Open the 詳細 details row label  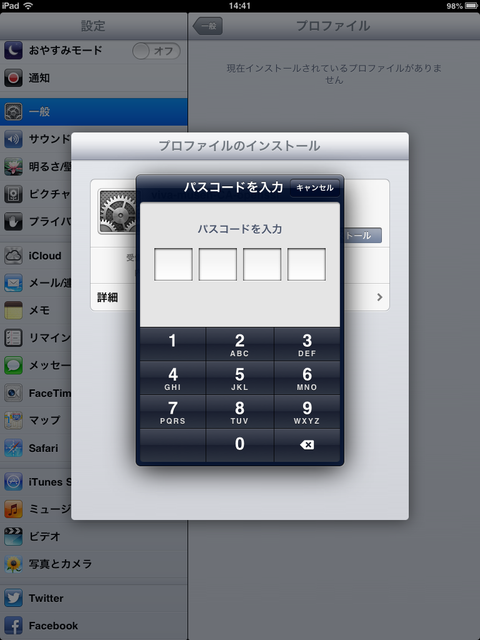107,297
